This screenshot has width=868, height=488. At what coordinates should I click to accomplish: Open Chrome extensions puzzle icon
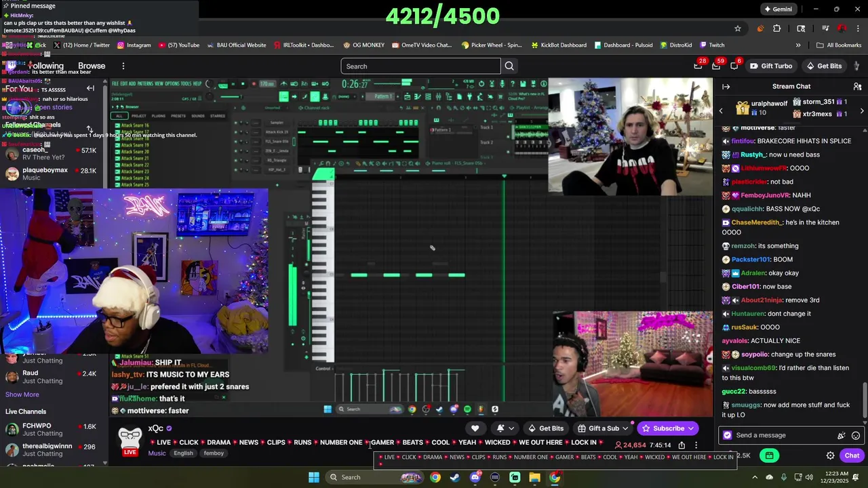coord(777,28)
